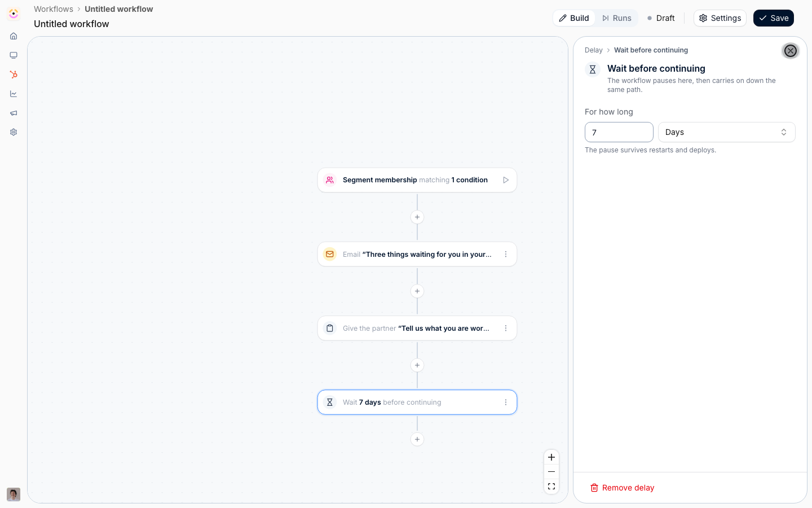The width and height of the screenshot is (812, 508).
Task: Zoom out on the canvas
Action: pos(551,472)
